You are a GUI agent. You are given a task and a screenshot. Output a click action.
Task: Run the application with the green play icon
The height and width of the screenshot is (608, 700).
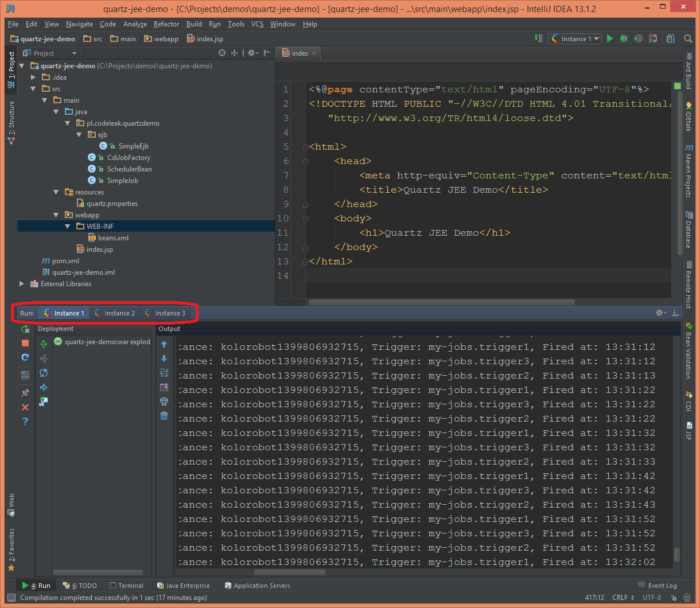pyautogui.click(x=609, y=38)
